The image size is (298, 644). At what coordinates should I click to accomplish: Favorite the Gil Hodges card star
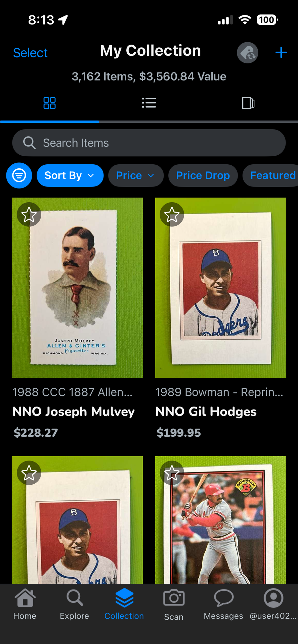click(172, 215)
